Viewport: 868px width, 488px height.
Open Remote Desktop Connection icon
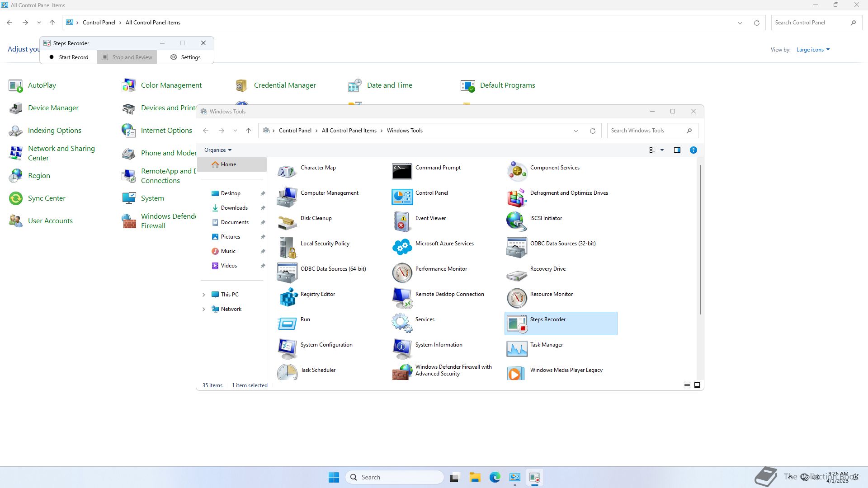402,298
